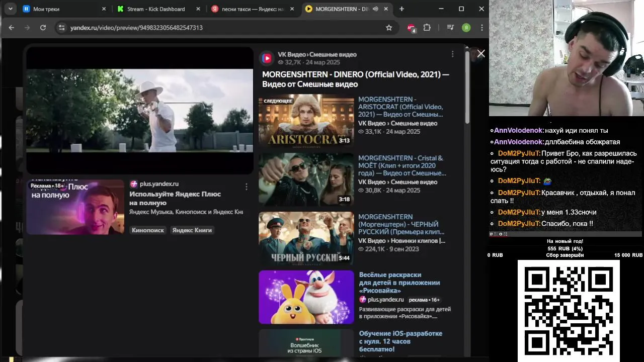644x362 pixels.
Task: Open ЧЕРНЫЙ РУССКИЙ title link
Action: (401, 224)
